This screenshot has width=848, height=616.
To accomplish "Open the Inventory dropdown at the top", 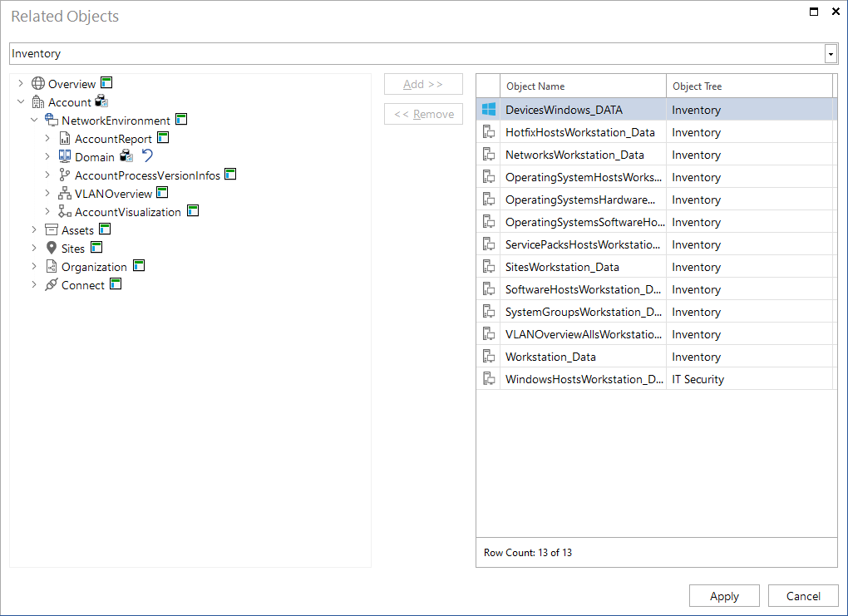I will [830, 53].
